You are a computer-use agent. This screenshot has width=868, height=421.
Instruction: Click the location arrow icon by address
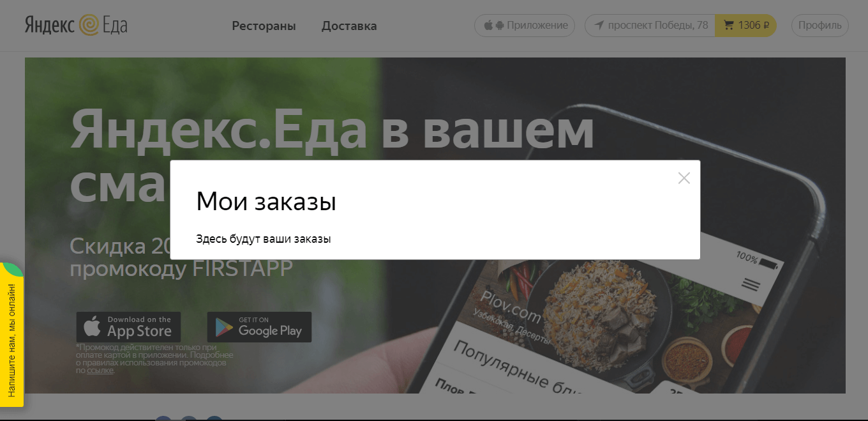click(x=599, y=26)
